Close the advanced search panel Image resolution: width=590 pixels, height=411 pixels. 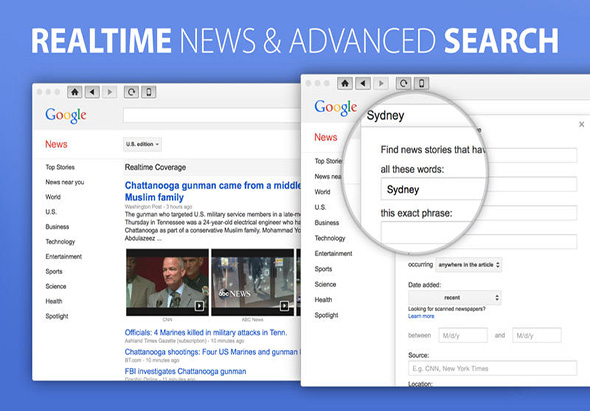pos(581,124)
